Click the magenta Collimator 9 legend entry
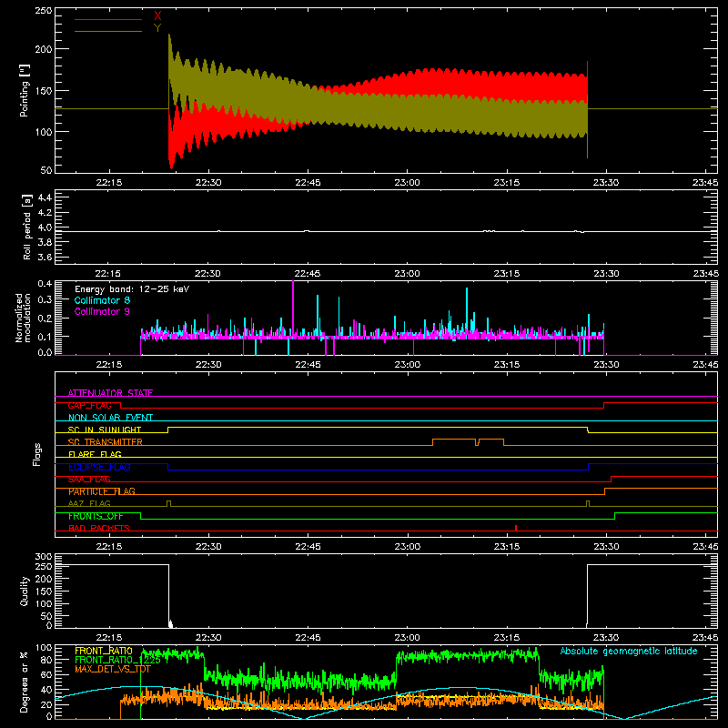This screenshot has width=728, height=728. click(102, 311)
